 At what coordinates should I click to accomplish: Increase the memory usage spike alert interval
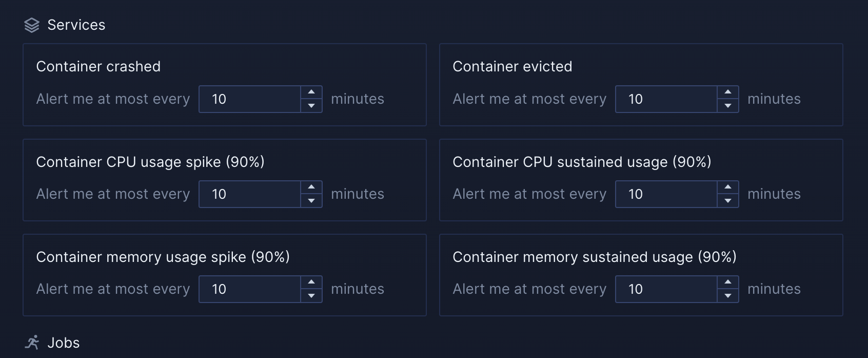pos(311,283)
